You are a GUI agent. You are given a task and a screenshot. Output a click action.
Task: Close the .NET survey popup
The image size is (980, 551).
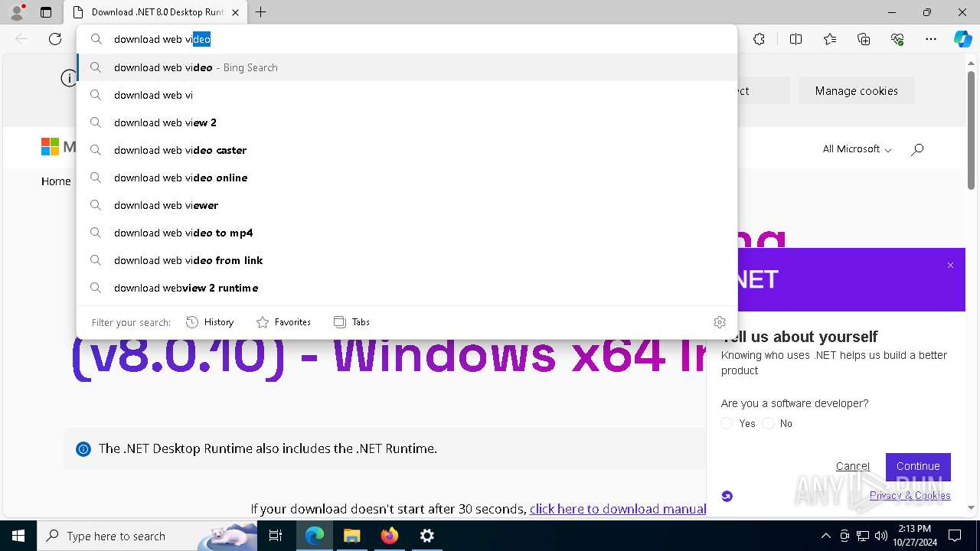tap(950, 266)
